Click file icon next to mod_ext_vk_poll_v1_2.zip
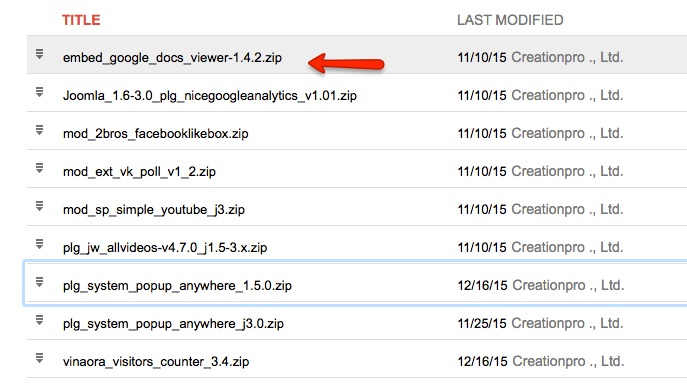 point(39,168)
